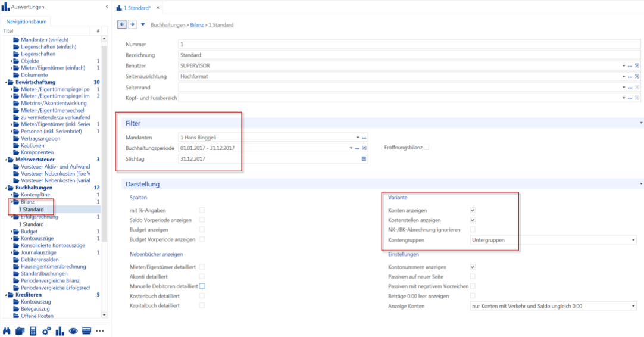Enable the mit %-Angaben checkbox
The image size is (644, 337).
(202, 210)
